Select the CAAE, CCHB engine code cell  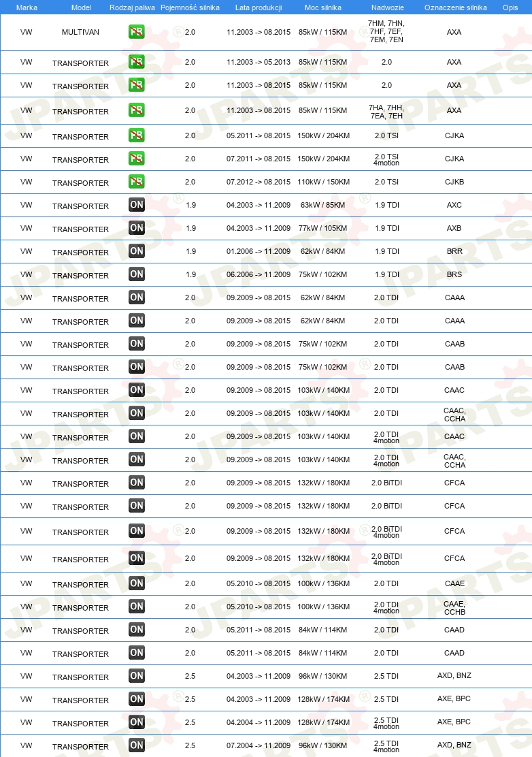(x=454, y=608)
